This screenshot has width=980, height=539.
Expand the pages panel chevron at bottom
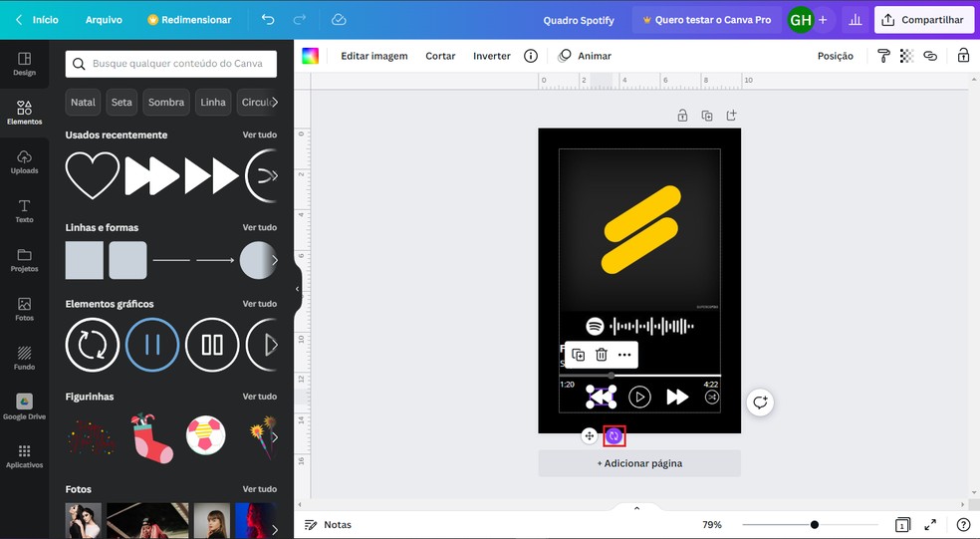pos(636,508)
